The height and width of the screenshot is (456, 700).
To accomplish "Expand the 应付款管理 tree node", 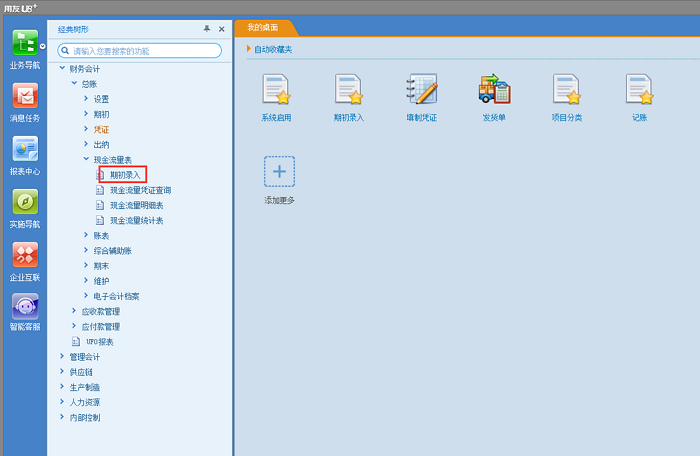I will coord(74,326).
